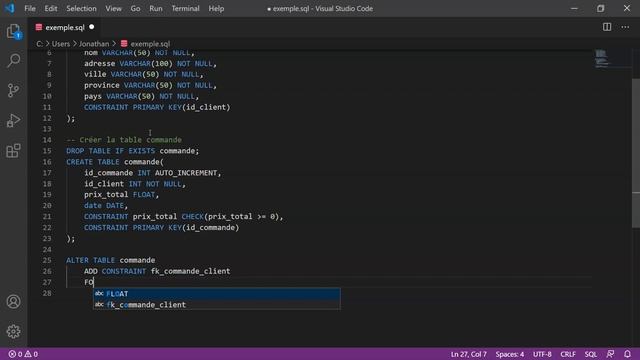This screenshot has height=360, width=640.
Task: Click 'ville' on line 8
Action: click(95, 74)
